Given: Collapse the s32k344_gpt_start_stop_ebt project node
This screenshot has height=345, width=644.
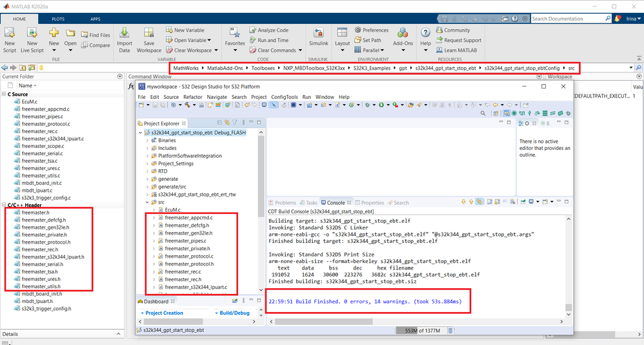Looking at the screenshot, I should pos(141,133).
